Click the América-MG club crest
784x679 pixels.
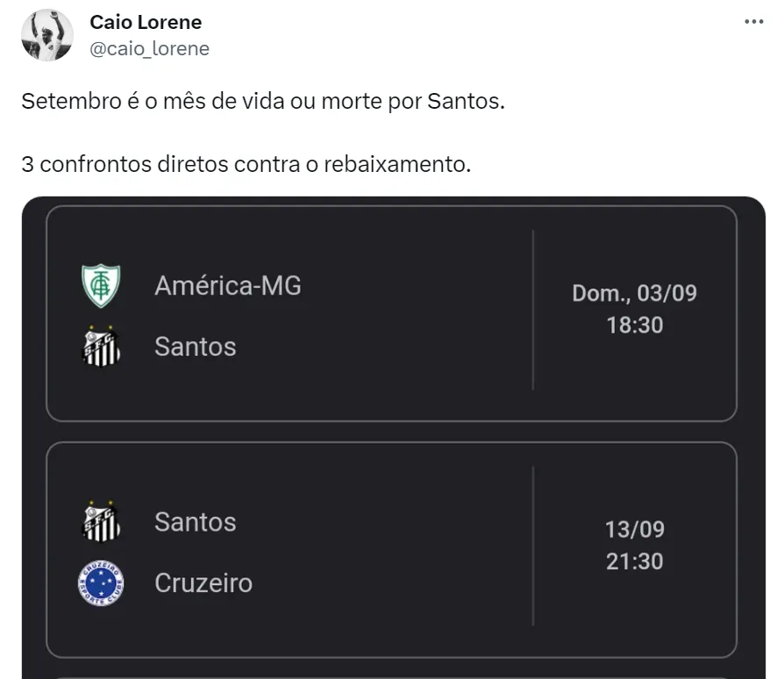[101, 286]
